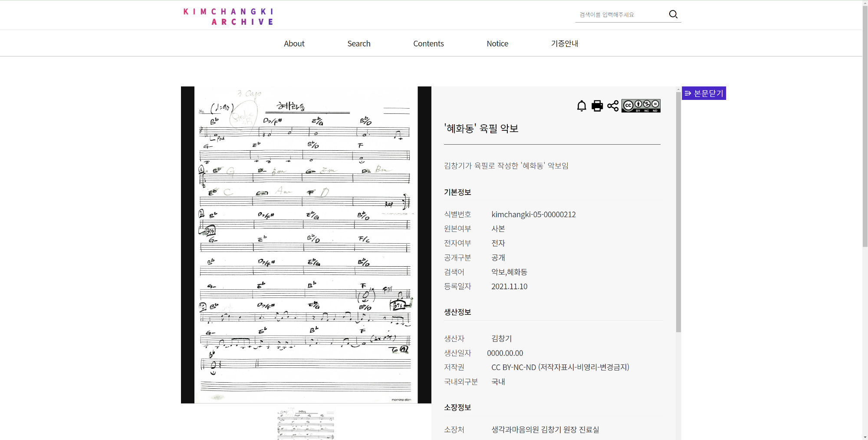Go to the Contents menu
868x440 pixels.
pyautogui.click(x=428, y=43)
